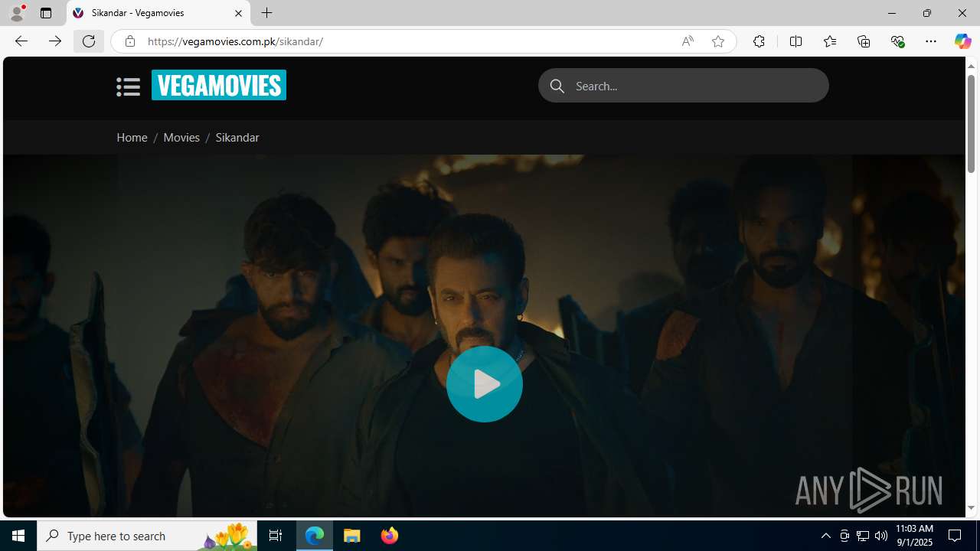Focus the site Search field
Screen dimensions: 980x551
click(x=684, y=86)
